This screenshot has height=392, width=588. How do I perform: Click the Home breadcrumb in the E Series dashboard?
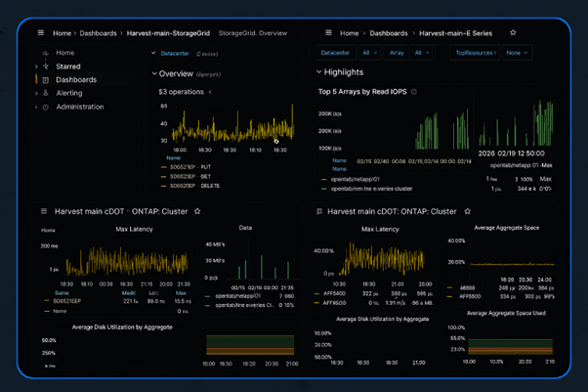point(349,33)
